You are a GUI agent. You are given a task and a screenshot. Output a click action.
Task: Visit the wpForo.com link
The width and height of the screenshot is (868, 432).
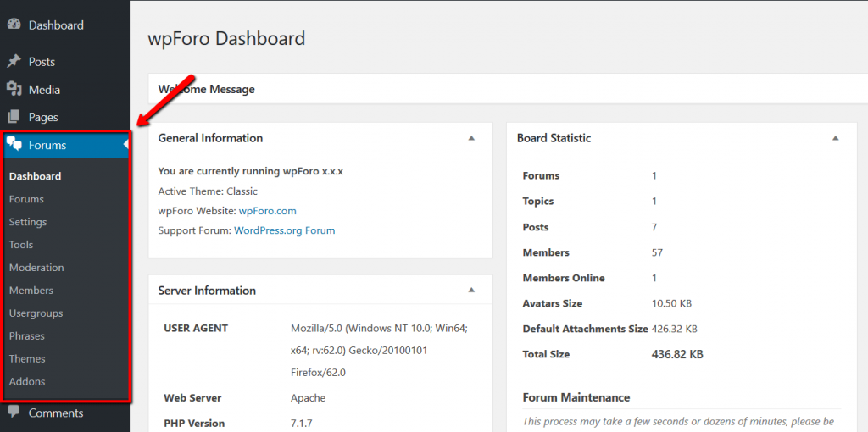267,211
